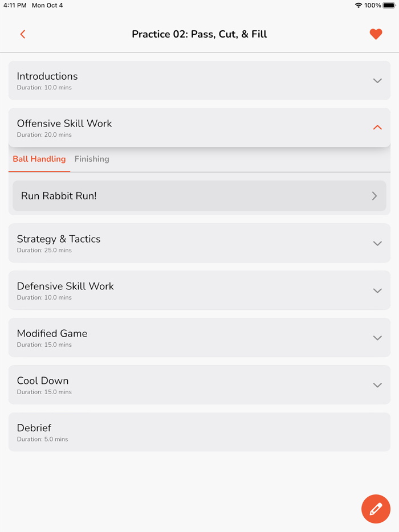Expand the Defensive Skill Work chevron
Viewport: 399px width, 532px height.
(x=377, y=290)
